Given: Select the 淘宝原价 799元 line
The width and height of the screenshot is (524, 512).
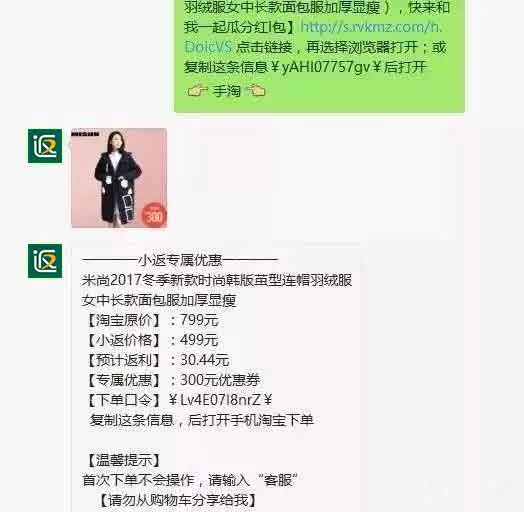Looking at the screenshot, I should 153,320.
